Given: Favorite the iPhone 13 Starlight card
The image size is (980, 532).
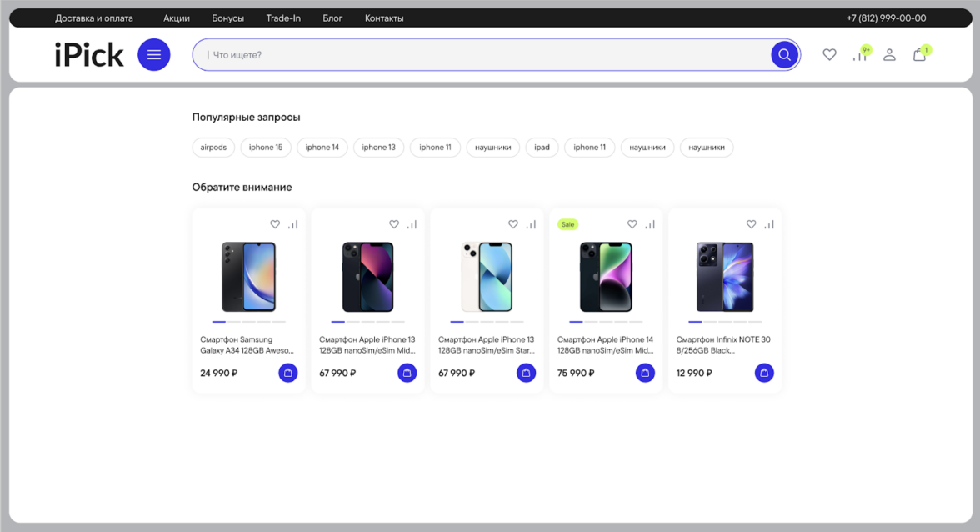Looking at the screenshot, I should tap(513, 224).
